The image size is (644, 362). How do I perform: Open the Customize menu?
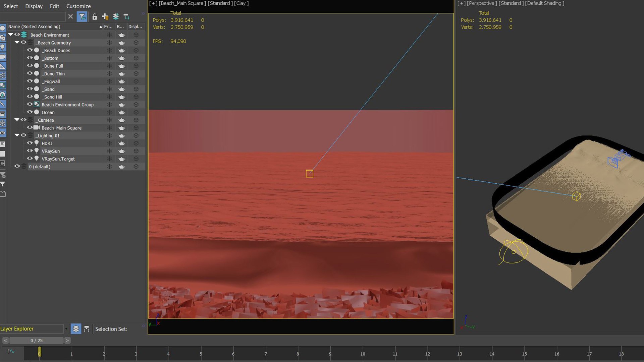tap(78, 6)
